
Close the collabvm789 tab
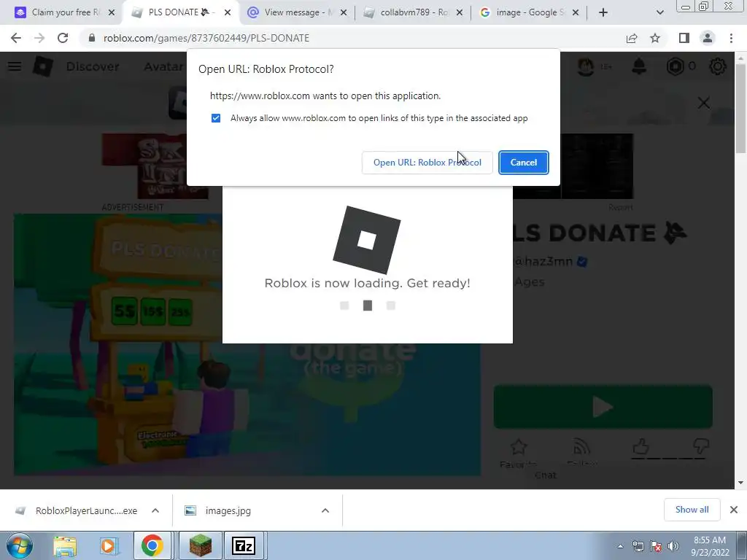[460, 13]
